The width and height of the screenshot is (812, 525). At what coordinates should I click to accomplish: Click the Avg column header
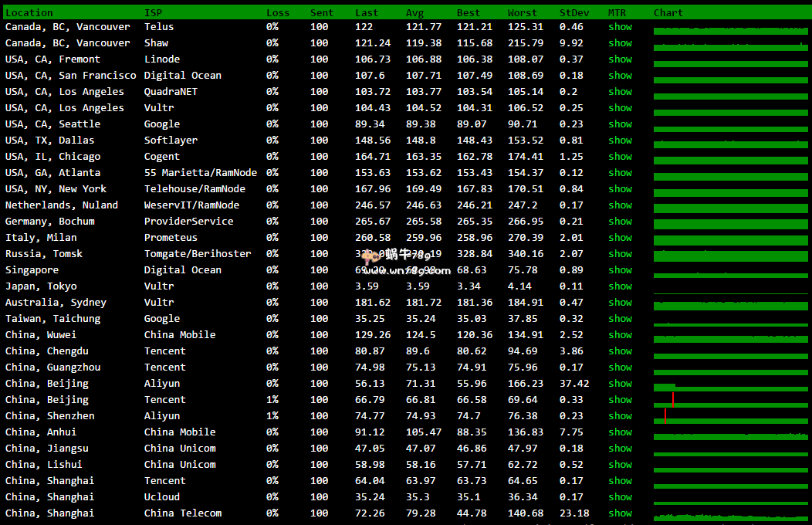point(414,12)
